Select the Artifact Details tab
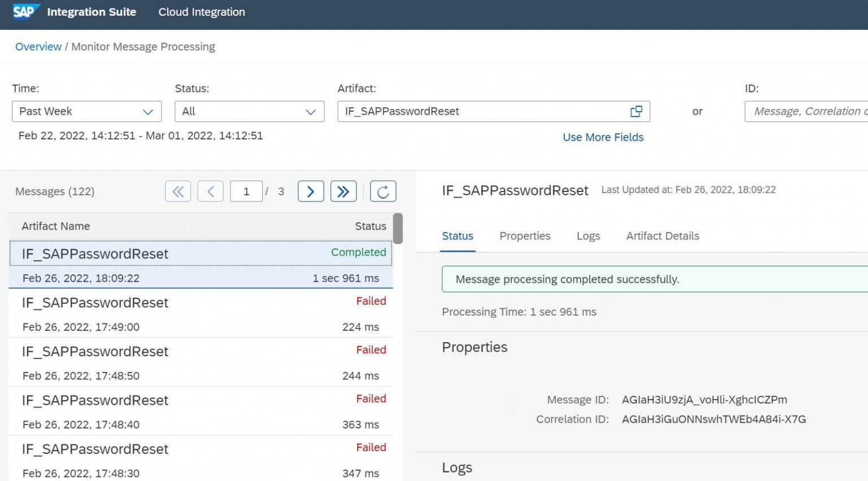The image size is (868, 481). coord(662,236)
